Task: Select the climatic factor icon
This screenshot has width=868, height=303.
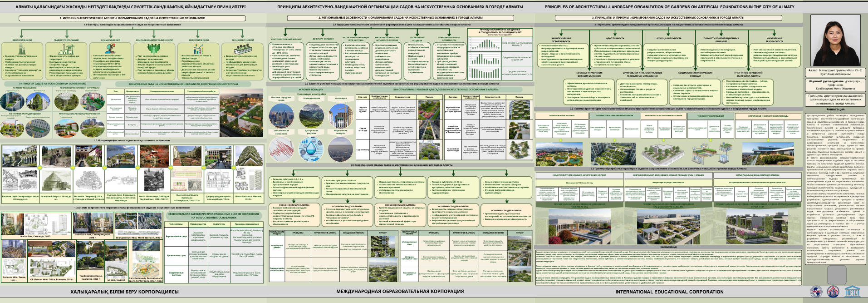Action: tap(110, 48)
